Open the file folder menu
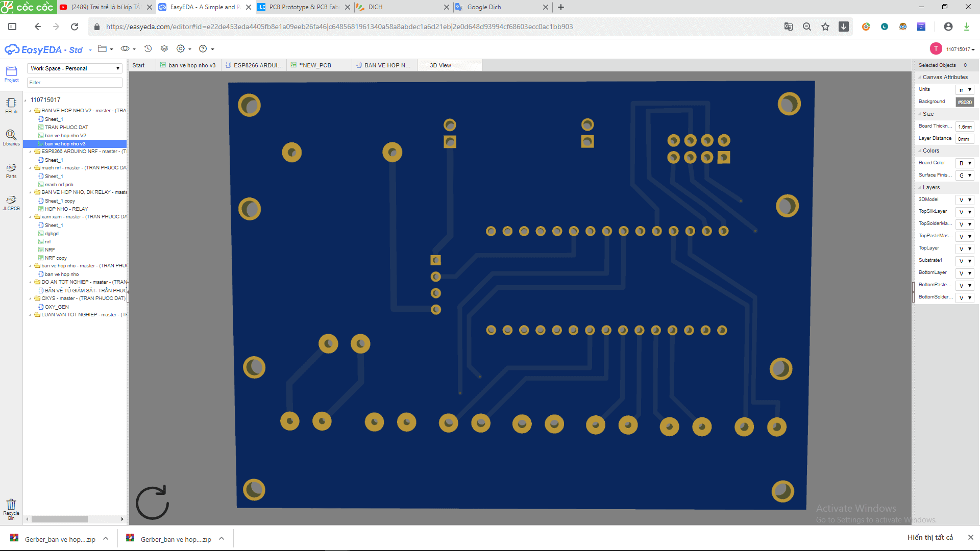Image resolution: width=980 pixels, height=551 pixels. pyautogui.click(x=105, y=49)
